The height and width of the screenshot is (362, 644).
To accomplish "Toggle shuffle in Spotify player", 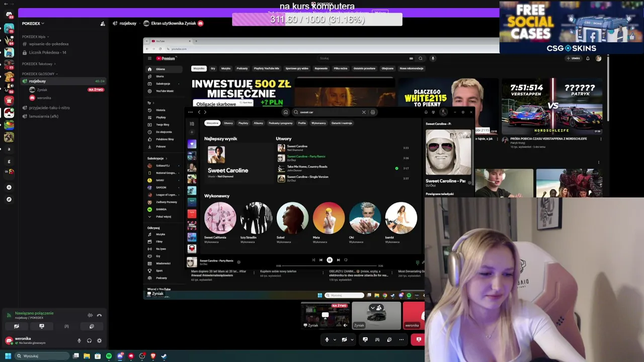I will [313, 260].
